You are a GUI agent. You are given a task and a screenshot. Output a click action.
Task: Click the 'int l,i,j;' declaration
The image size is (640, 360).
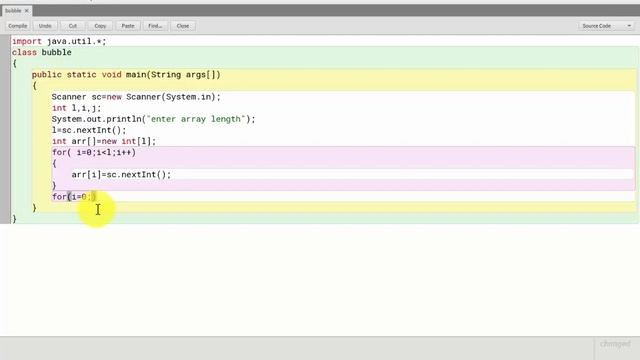[76, 108]
